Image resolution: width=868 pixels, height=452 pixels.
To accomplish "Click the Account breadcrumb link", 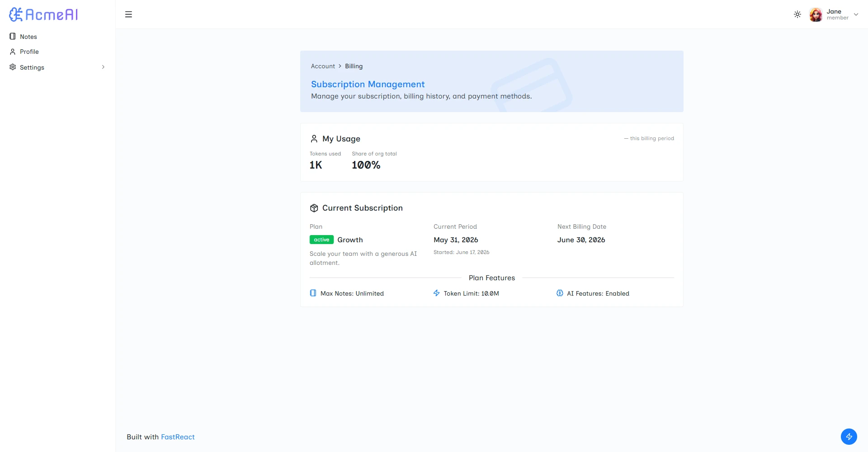I will [x=323, y=66].
